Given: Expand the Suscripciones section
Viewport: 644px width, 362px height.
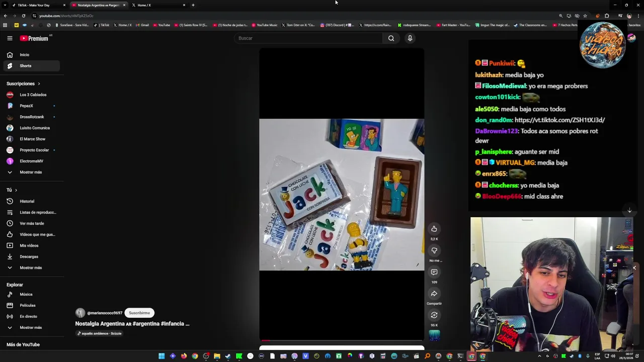Looking at the screenshot, I should pyautogui.click(x=23, y=83).
